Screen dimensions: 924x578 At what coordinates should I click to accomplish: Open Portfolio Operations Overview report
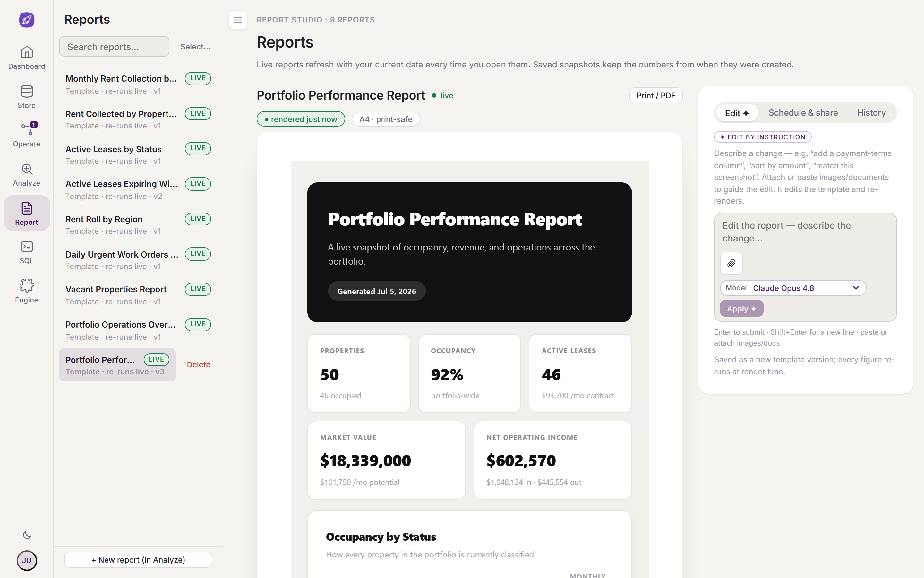point(138,330)
